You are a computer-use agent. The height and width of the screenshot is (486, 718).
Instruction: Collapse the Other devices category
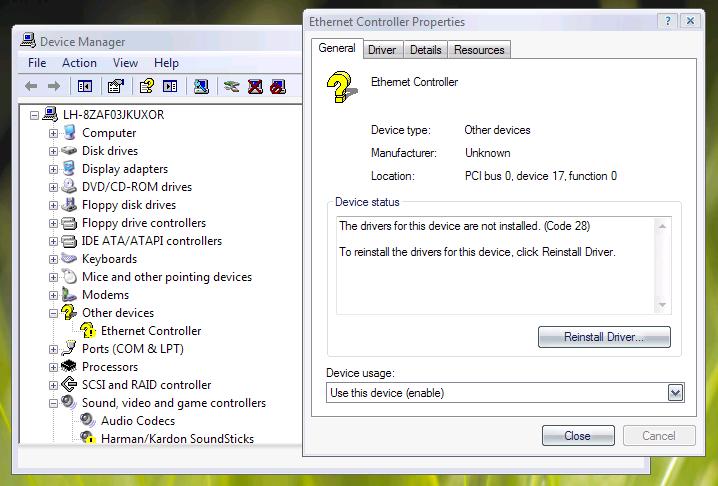pos(54,313)
